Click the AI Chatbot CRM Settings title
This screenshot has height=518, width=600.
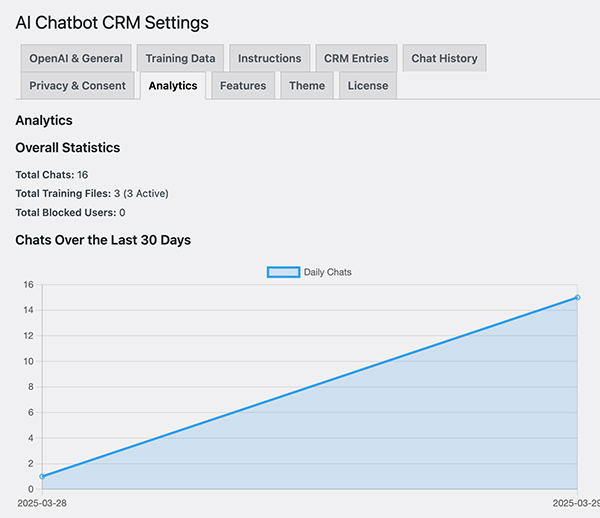tap(112, 22)
